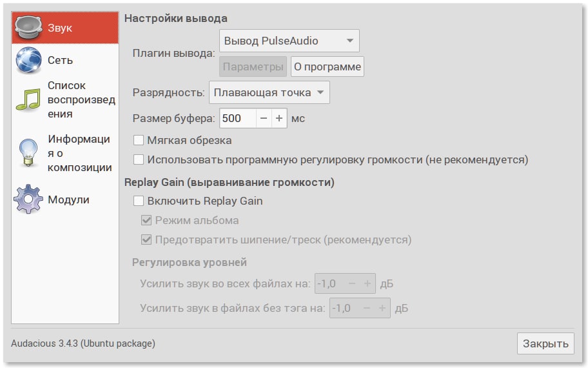Click the globe icon for Сеть
588x368 pixels.
pyautogui.click(x=28, y=60)
